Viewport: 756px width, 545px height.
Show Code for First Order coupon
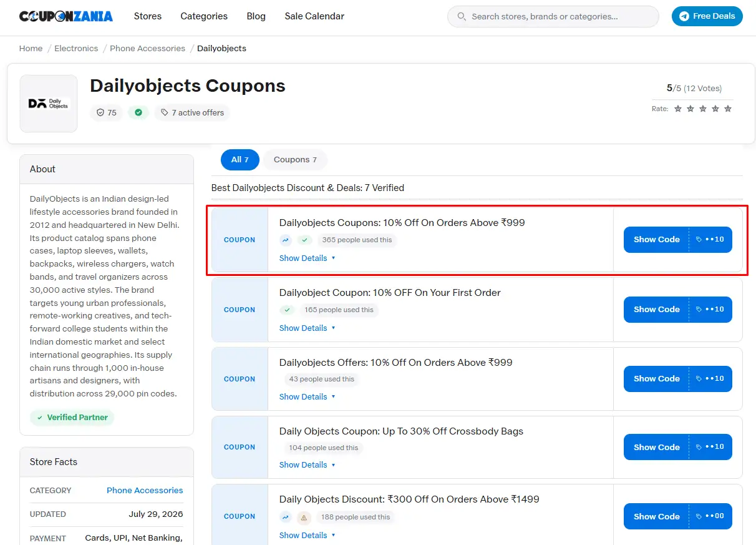tap(678, 310)
